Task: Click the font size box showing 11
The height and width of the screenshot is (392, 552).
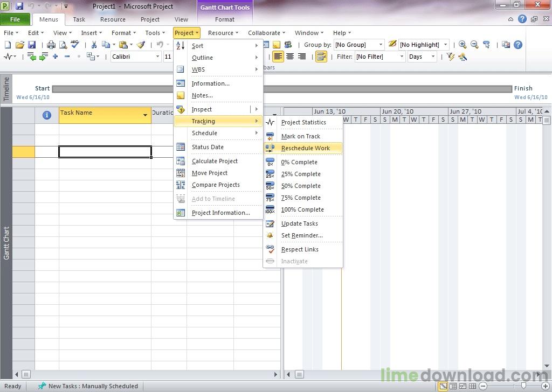Action: tap(168, 57)
